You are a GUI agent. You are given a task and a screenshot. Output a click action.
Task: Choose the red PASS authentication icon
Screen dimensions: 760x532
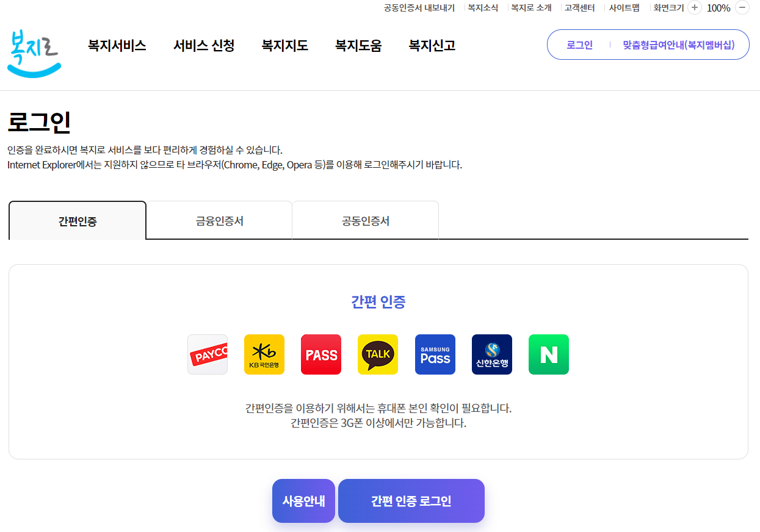point(320,354)
